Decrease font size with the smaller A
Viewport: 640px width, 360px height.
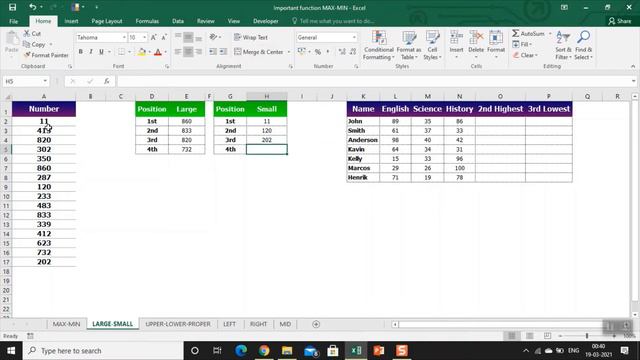(164, 37)
